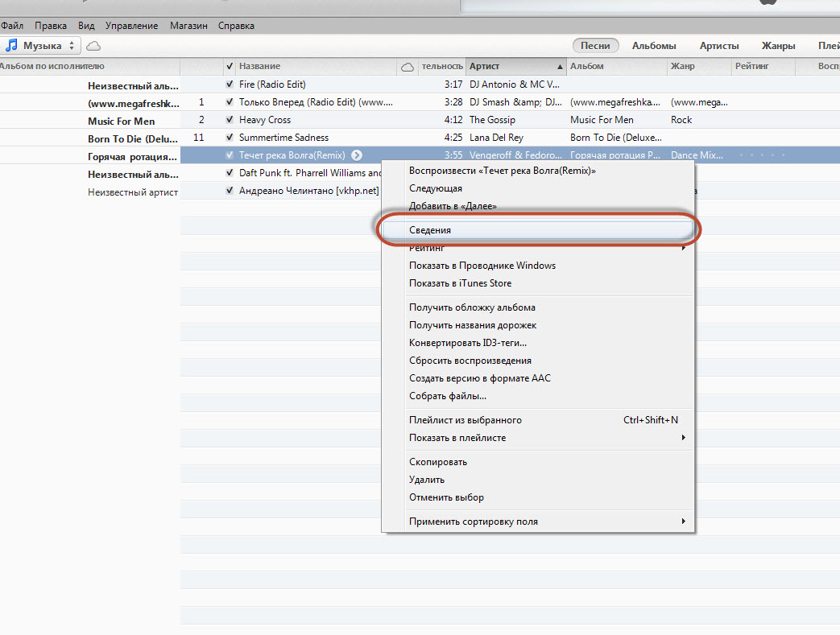The width and height of the screenshot is (840, 635).
Task: Toggle the Summertime Sadness checkbox
Action: tap(230, 137)
